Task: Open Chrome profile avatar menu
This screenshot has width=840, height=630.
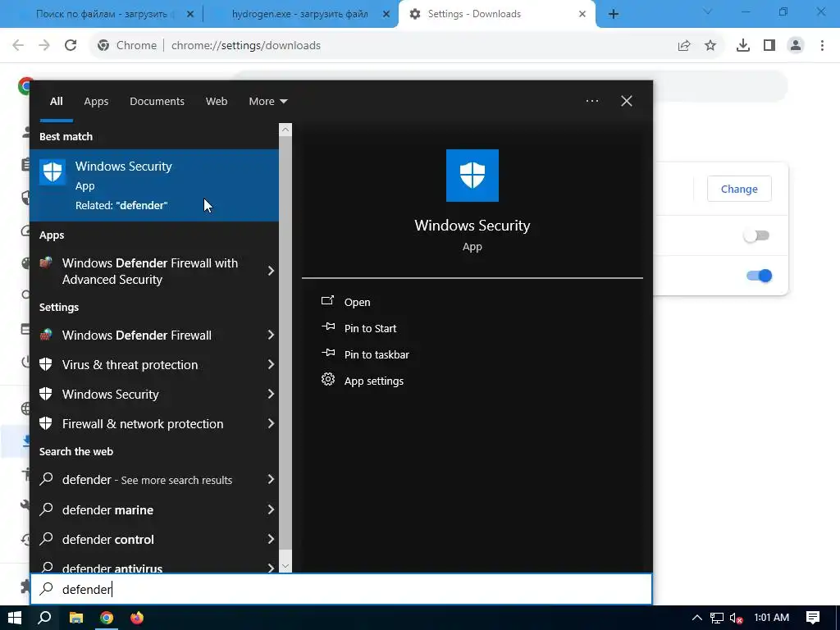Action: (796, 46)
